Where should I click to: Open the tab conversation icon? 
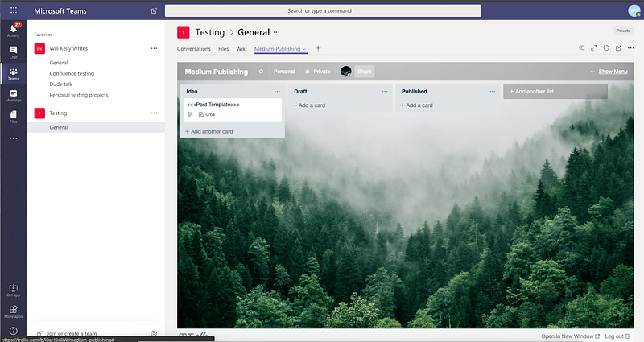coord(581,48)
